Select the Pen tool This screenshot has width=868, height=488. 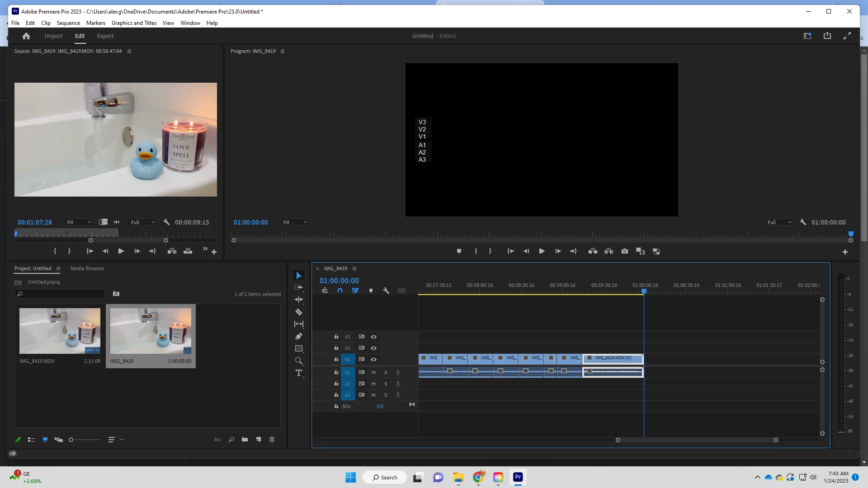tap(299, 337)
